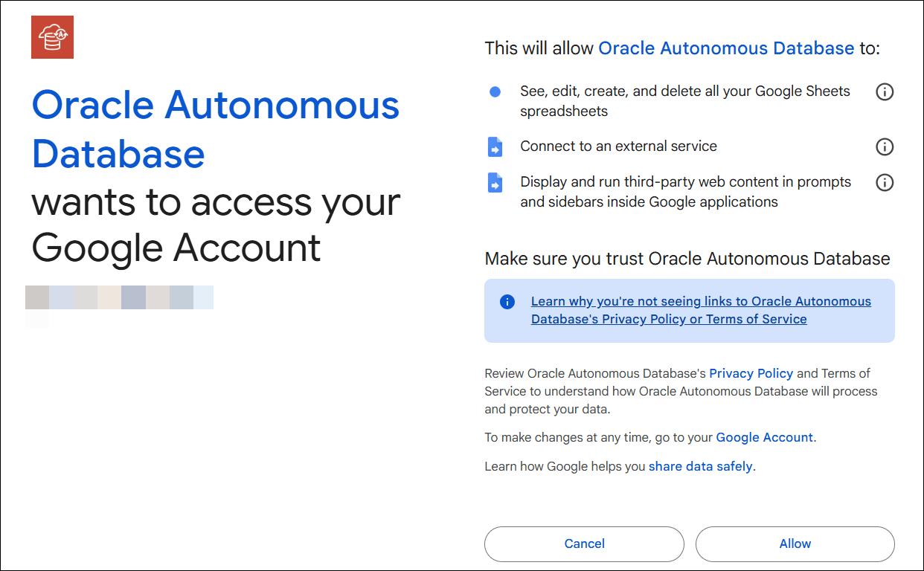Click the blurred account email area
The width and height of the screenshot is (924, 571).
(120, 297)
